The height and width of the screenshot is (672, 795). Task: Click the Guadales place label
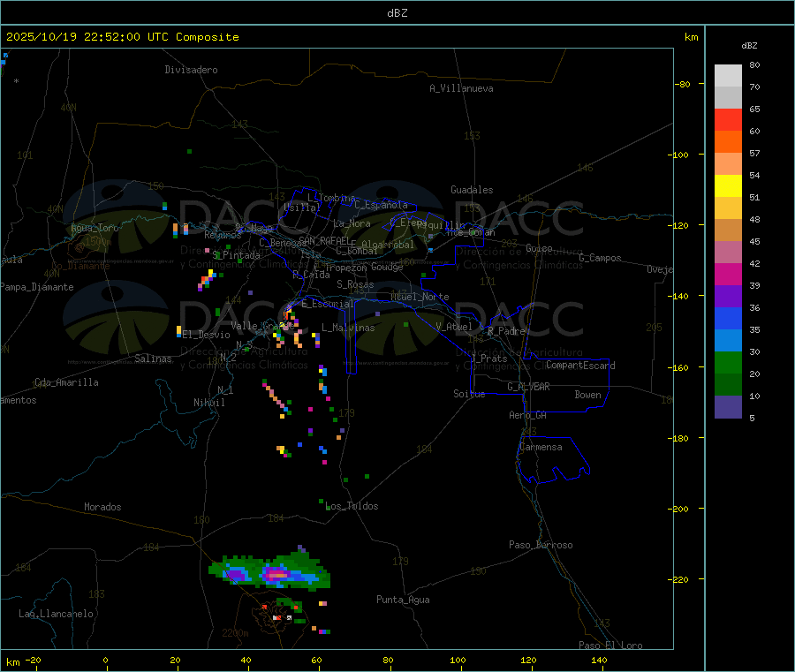[472, 190]
